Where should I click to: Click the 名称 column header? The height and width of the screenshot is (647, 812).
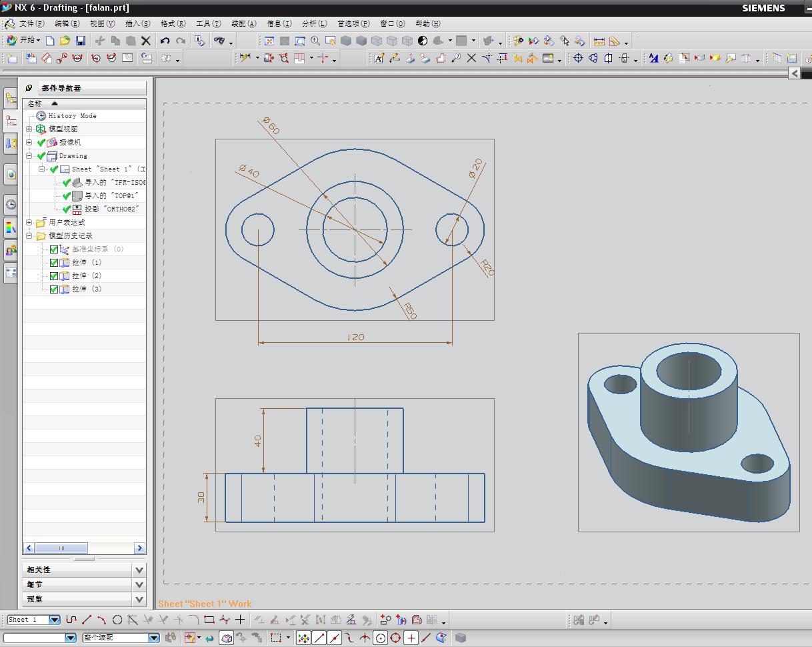(35, 103)
